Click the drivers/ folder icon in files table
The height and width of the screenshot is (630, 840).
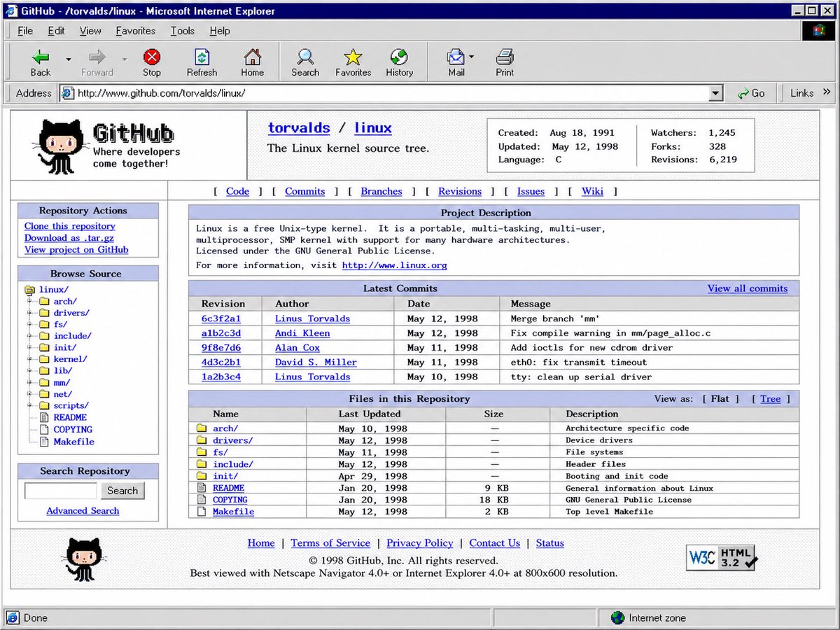click(202, 440)
